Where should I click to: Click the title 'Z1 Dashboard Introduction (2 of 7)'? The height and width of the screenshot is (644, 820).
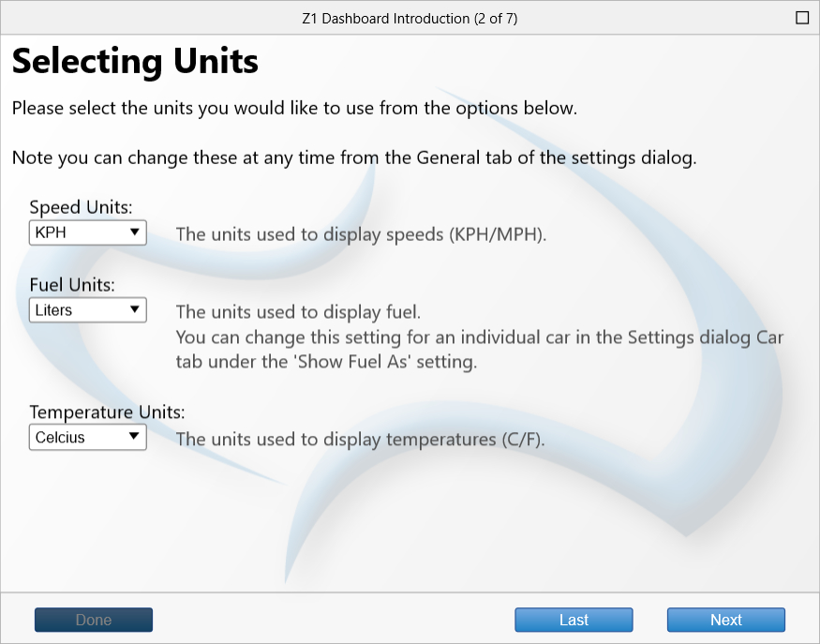point(410,19)
